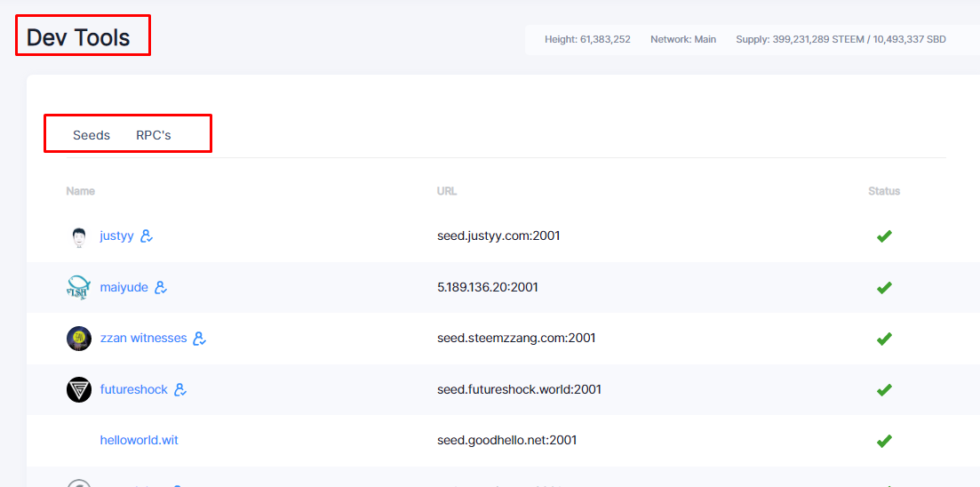Click green status checkmark for maiyude
980x487 pixels.
point(884,288)
